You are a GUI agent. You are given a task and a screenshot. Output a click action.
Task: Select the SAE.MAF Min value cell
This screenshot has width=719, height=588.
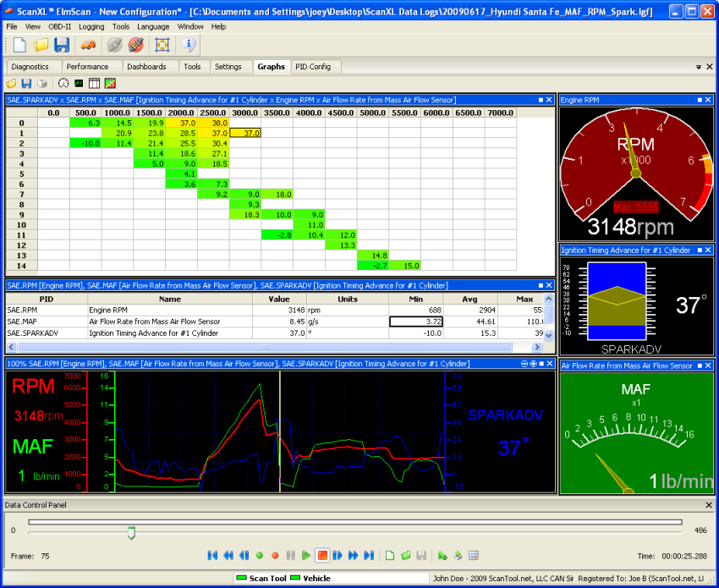point(416,321)
